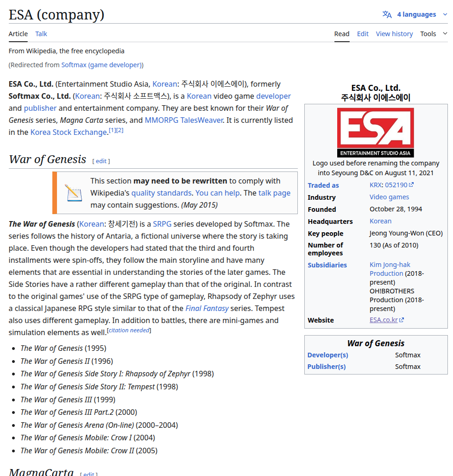Click '130 (As of 2010)' employees value
This screenshot has width=453, height=476.
coord(394,245)
